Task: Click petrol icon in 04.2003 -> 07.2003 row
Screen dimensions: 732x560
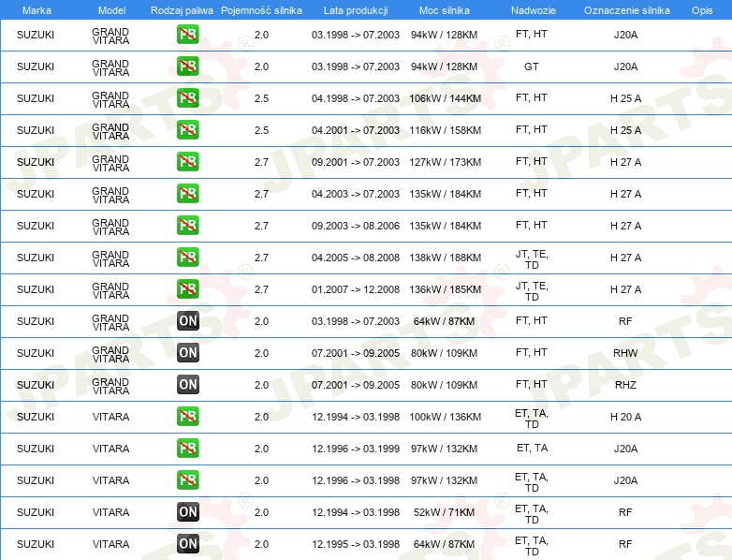Action: coord(187,193)
